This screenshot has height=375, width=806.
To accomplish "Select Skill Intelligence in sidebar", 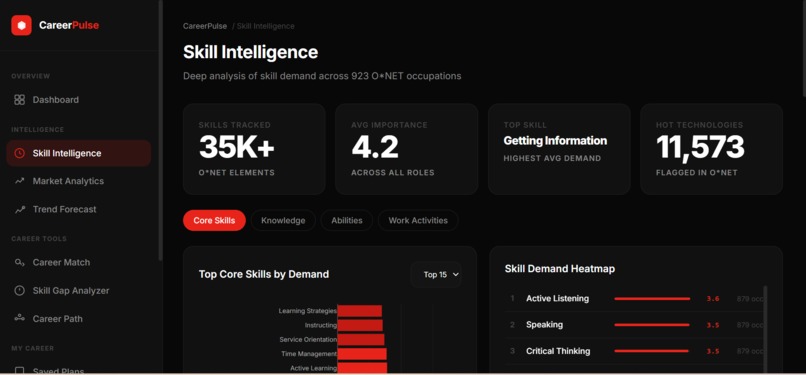I will [79, 153].
